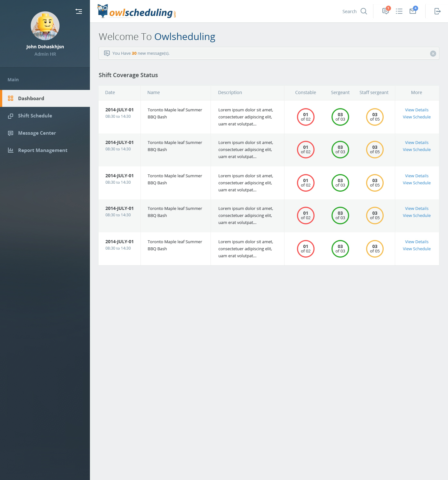
Task: Click the green Sergeant circle in the second row
Action: point(340,149)
